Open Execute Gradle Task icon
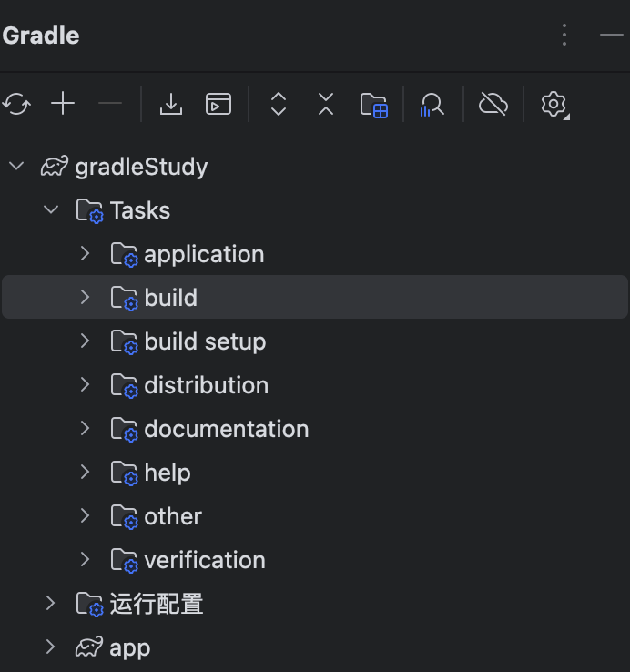 [218, 104]
